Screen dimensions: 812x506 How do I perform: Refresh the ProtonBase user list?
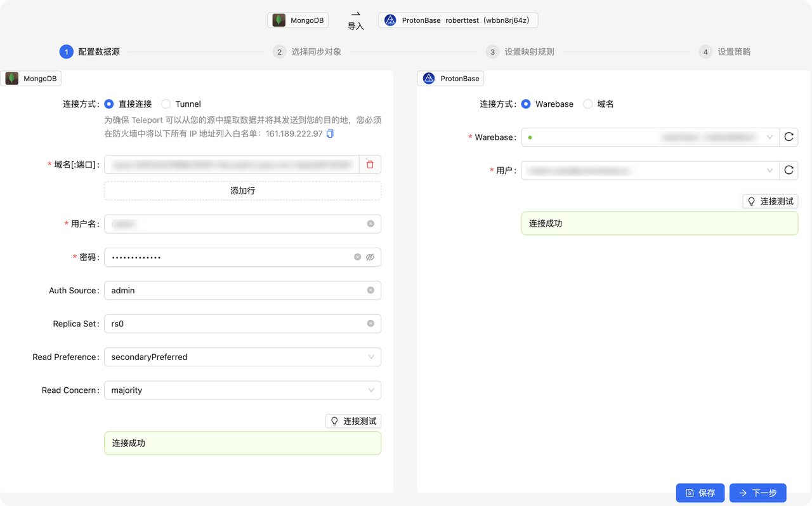coord(789,170)
